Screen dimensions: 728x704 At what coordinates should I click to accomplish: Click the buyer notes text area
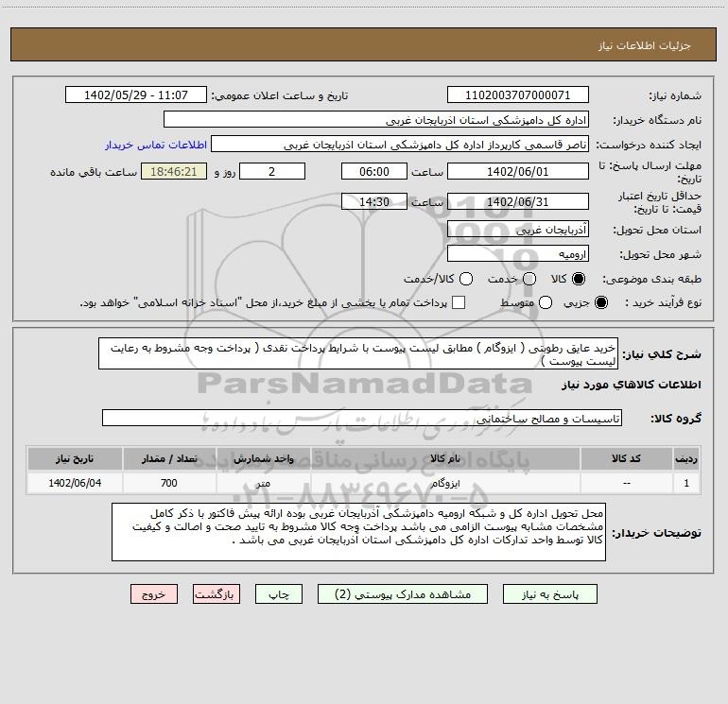[x=359, y=532]
